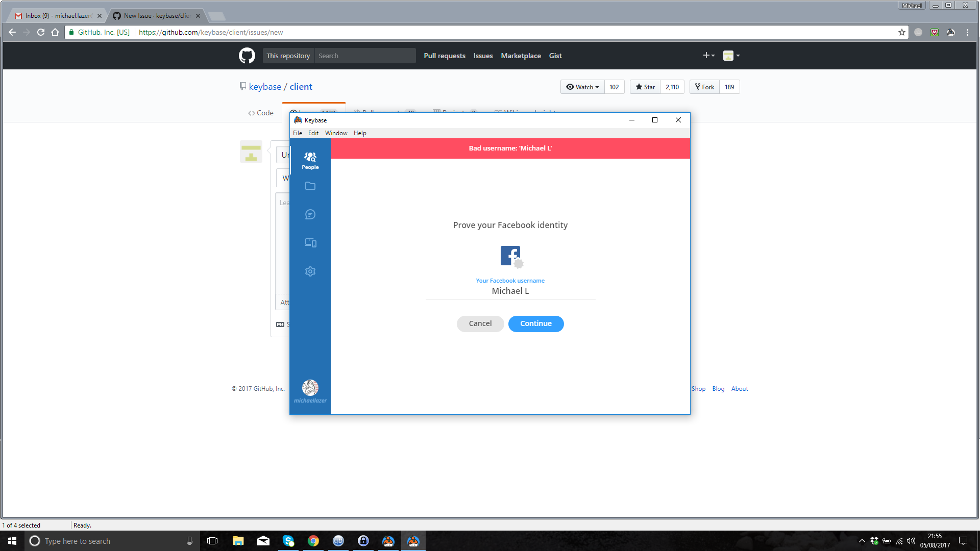Open the Folders icon in Keybase sidebar
The height and width of the screenshot is (551, 980).
coord(310,186)
